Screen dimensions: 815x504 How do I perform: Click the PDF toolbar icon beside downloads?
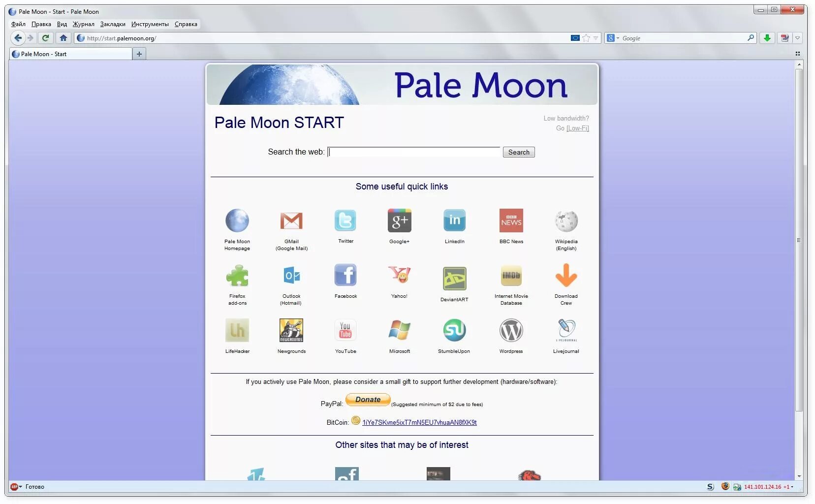(x=784, y=38)
